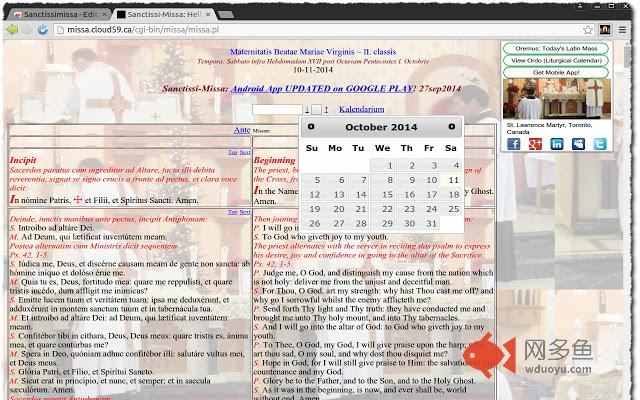The height and width of the screenshot is (400, 640).
Task: Click the Incipit heading
Action: (x=23, y=160)
